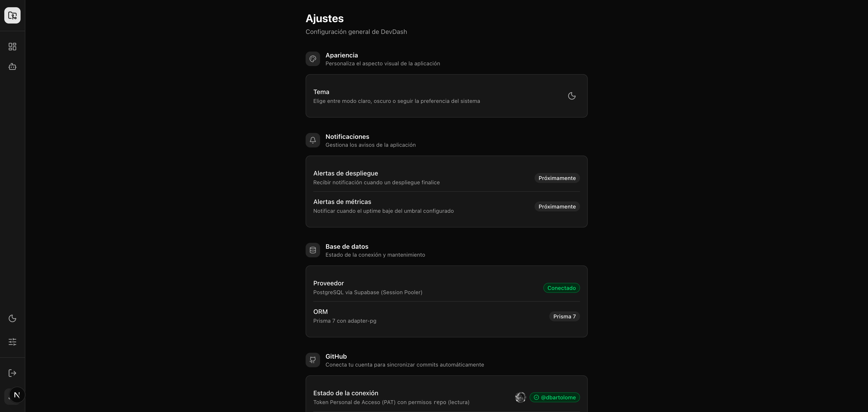Open the dashboard view from the sidebar
This screenshot has height=412, width=868.
click(x=12, y=46)
